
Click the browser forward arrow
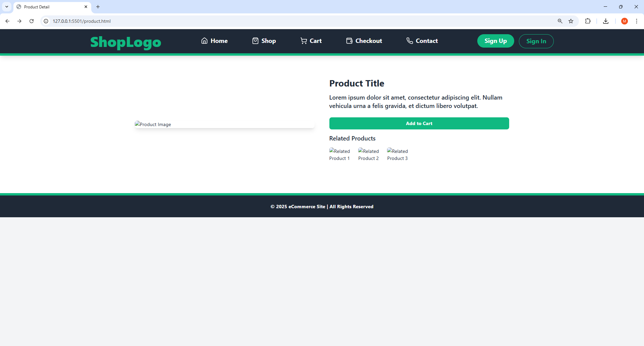pyautogui.click(x=19, y=21)
